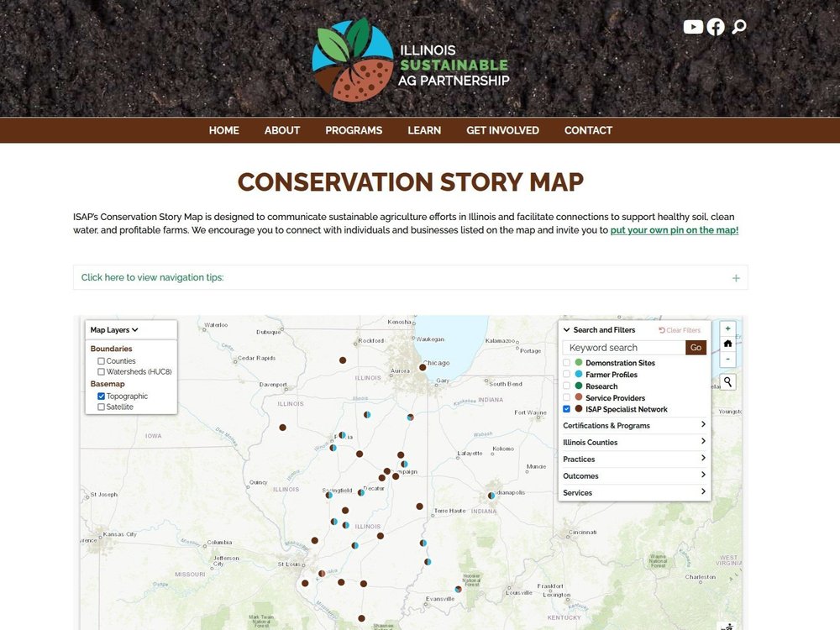Expand navigation tips with plus icon
The height and width of the screenshot is (630, 840).
click(x=736, y=278)
